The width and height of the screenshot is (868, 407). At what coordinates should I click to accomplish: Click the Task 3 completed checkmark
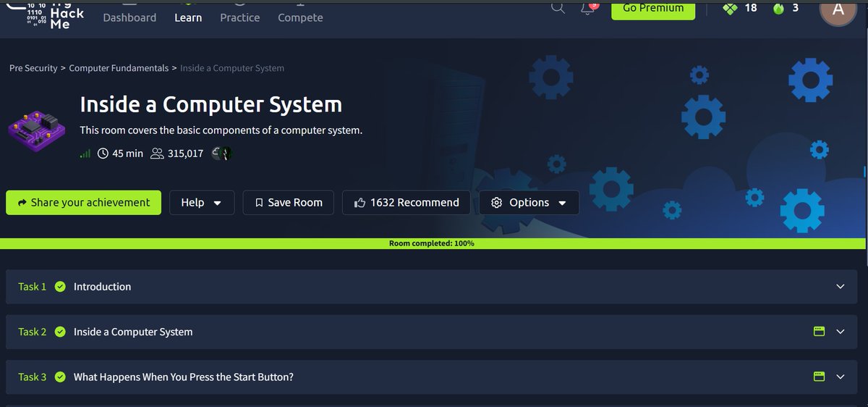coord(61,377)
